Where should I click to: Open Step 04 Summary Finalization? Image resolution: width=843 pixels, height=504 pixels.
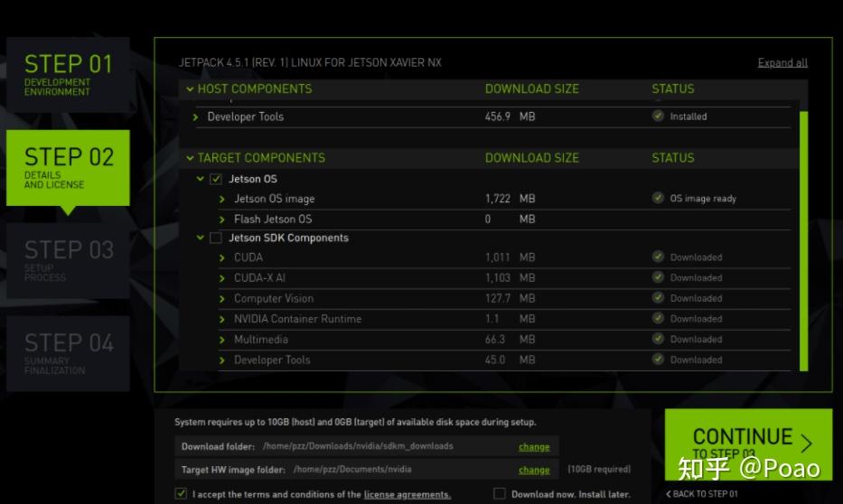68,353
